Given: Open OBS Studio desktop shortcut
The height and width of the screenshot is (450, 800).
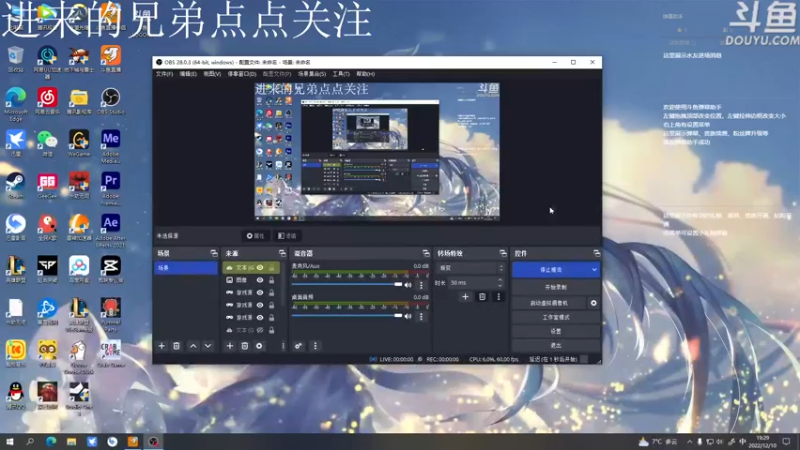Looking at the screenshot, I should [110, 101].
